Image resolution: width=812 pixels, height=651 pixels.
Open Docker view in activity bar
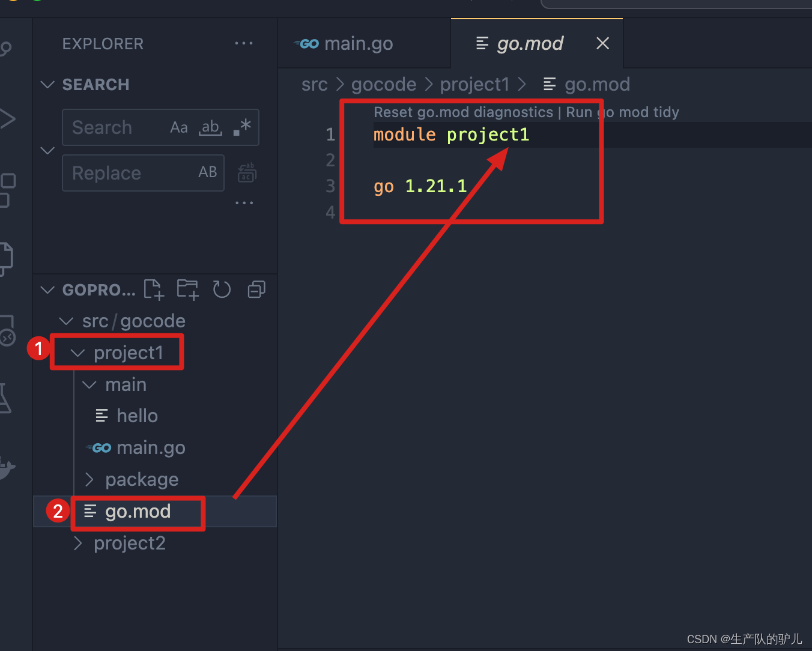tap(7, 468)
